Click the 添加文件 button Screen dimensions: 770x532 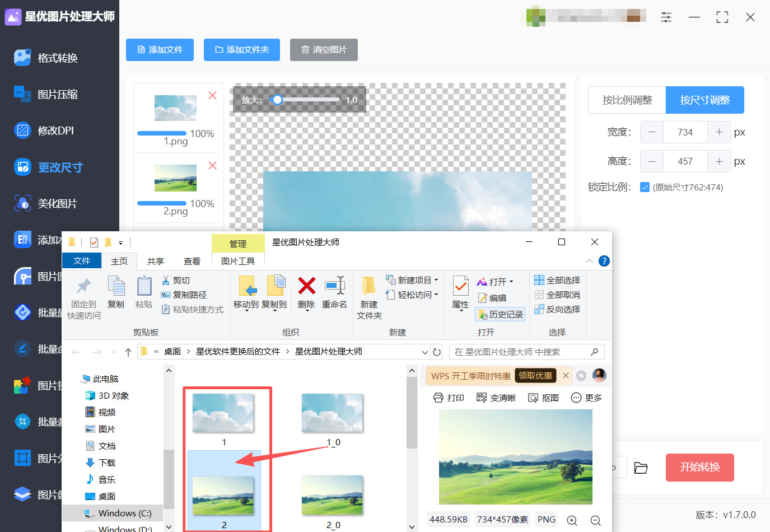160,50
